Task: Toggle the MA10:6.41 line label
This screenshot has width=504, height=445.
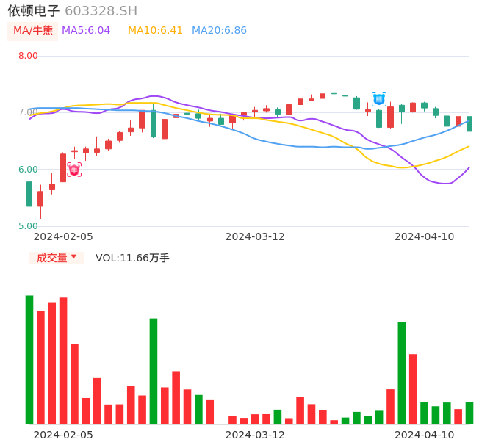Action: click(155, 31)
